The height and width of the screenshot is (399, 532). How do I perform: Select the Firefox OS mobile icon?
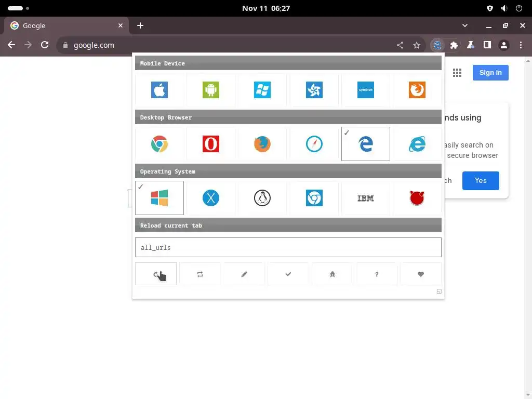pos(417,90)
